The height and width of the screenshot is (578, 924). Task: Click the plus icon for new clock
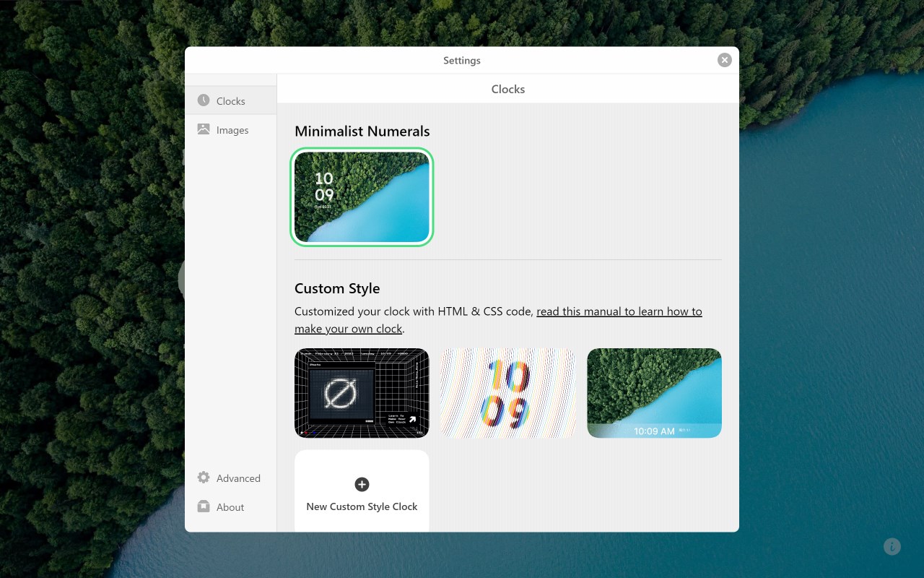pos(362,484)
